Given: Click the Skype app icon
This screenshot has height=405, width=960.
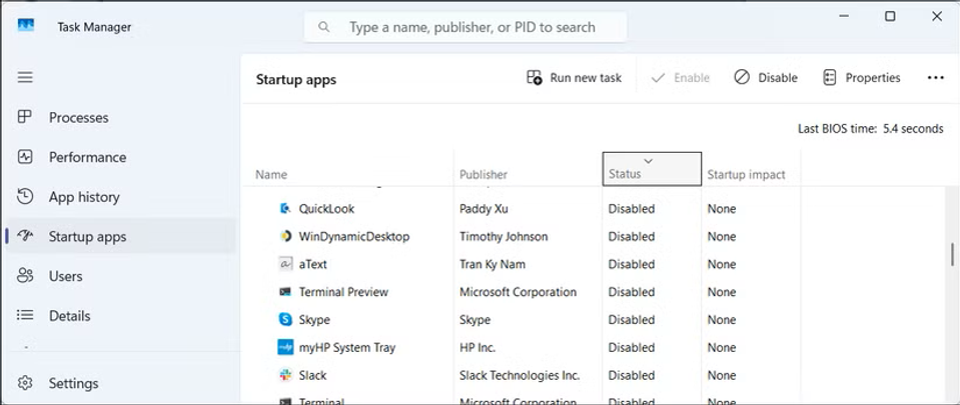Looking at the screenshot, I should pos(285,319).
